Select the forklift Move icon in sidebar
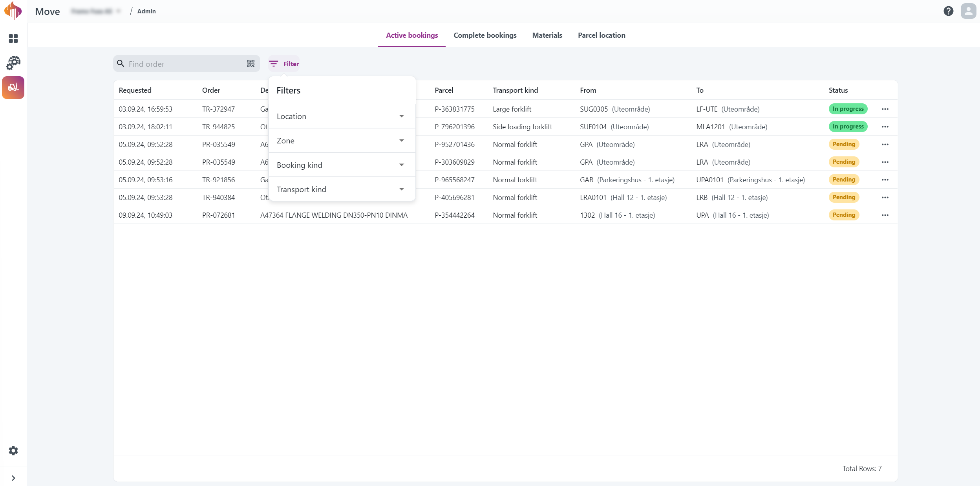The width and height of the screenshot is (980, 486). (x=13, y=87)
